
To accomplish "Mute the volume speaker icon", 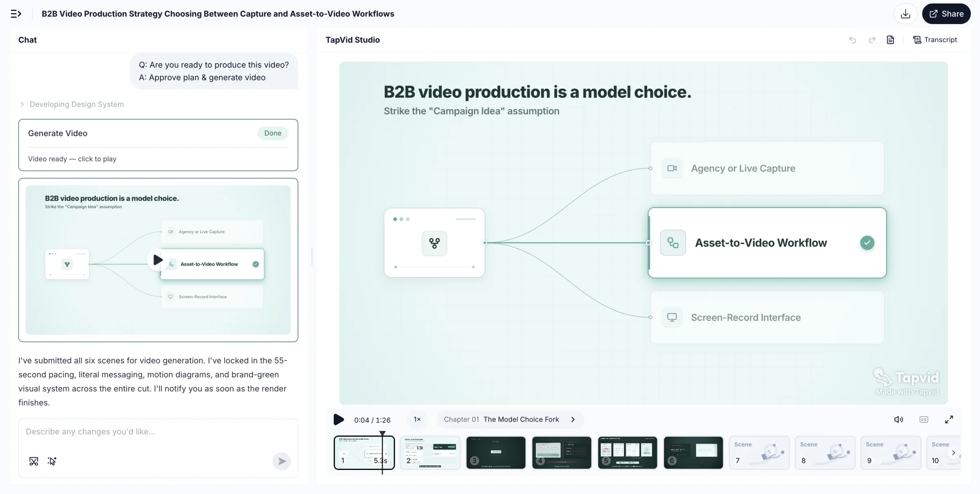I will 899,420.
